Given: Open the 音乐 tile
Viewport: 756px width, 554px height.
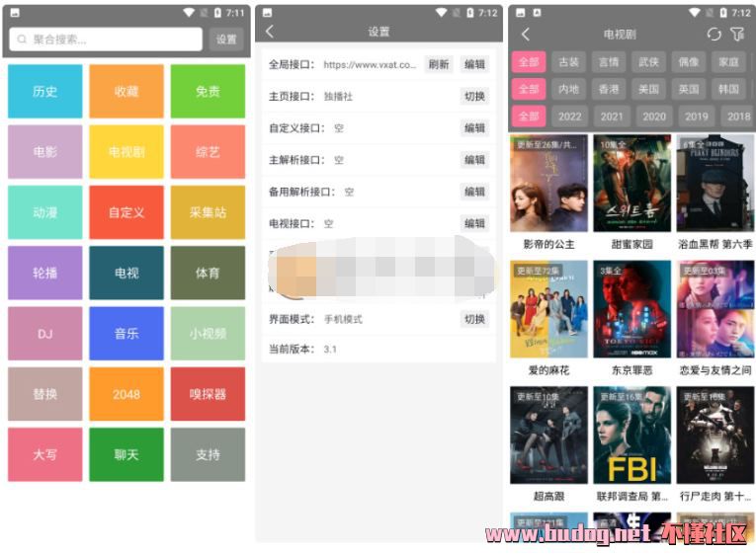Looking at the screenshot, I should pos(126,334).
